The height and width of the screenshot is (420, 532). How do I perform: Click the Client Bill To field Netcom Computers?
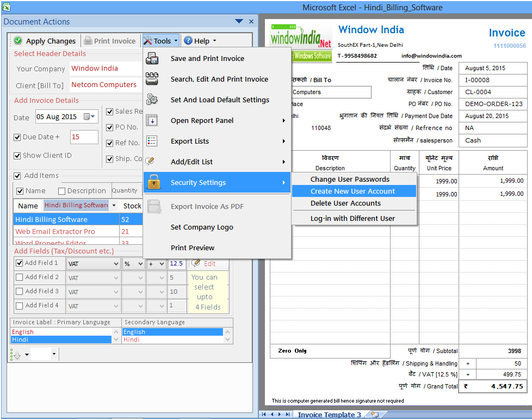[x=106, y=85]
